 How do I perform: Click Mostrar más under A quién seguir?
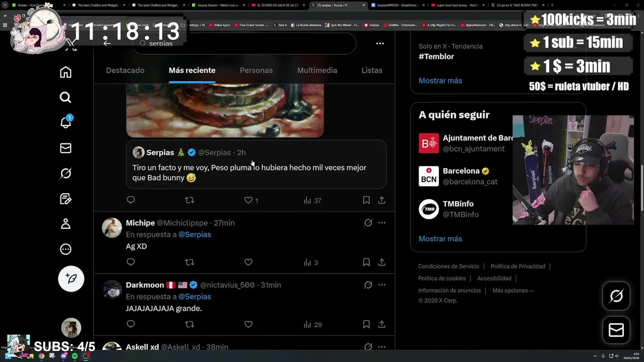point(440,239)
